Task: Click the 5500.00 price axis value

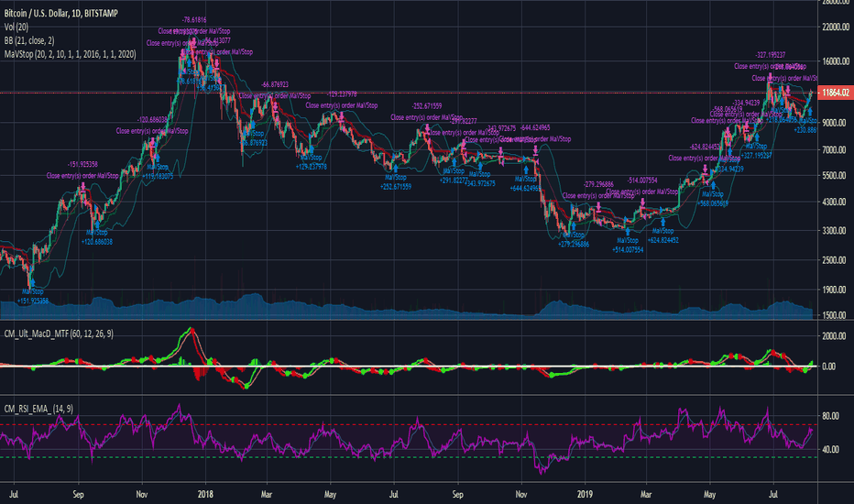Action: point(836,175)
